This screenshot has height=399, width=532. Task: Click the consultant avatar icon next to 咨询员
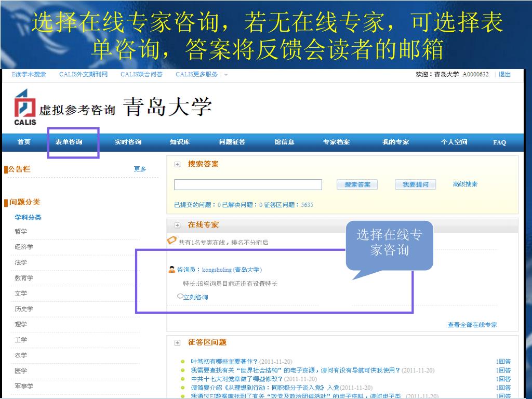[x=171, y=270]
